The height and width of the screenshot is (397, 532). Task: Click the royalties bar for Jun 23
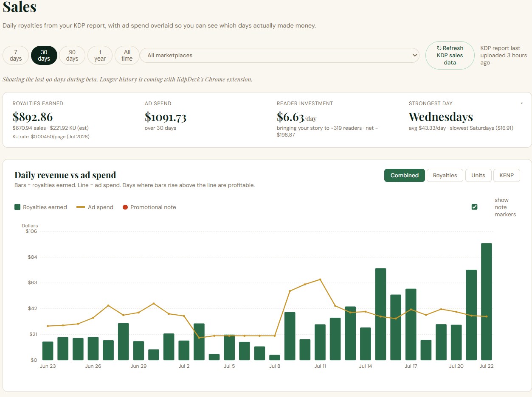(48, 351)
